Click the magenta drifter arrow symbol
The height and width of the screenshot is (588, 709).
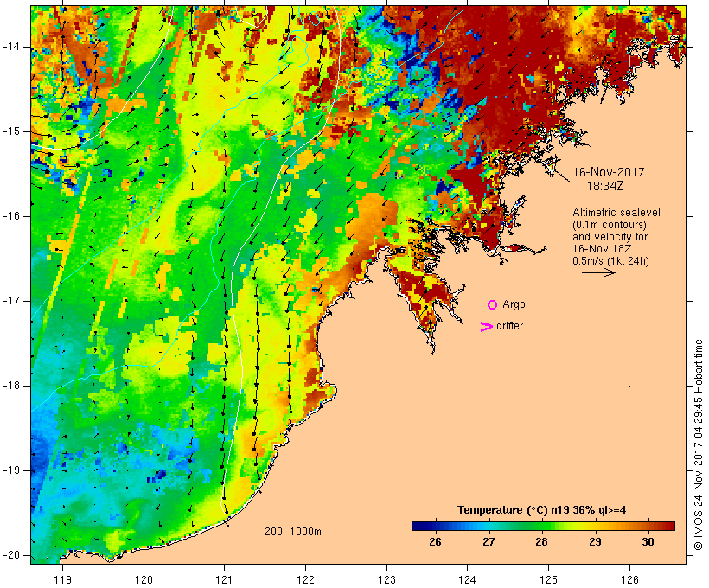coord(487,327)
